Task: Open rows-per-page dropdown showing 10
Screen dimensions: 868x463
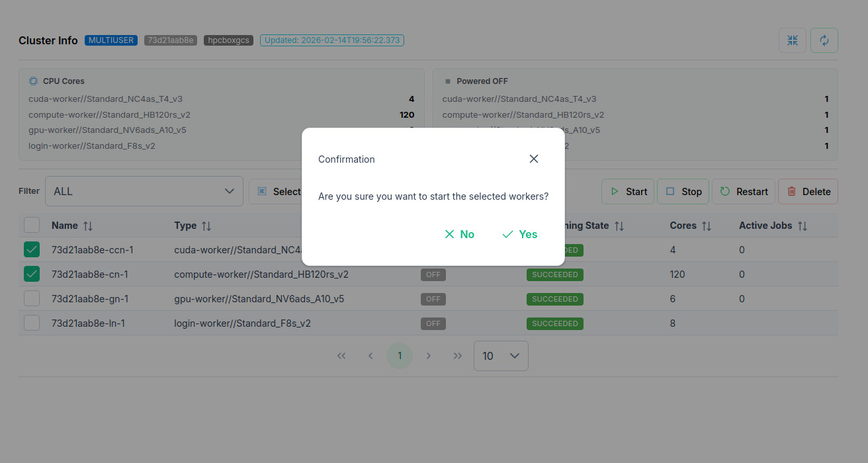Action: click(501, 356)
